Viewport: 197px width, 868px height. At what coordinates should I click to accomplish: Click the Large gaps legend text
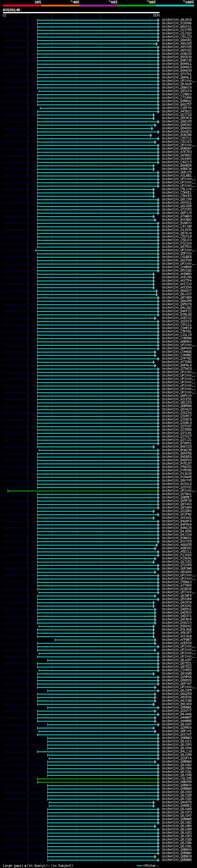point(13,865)
